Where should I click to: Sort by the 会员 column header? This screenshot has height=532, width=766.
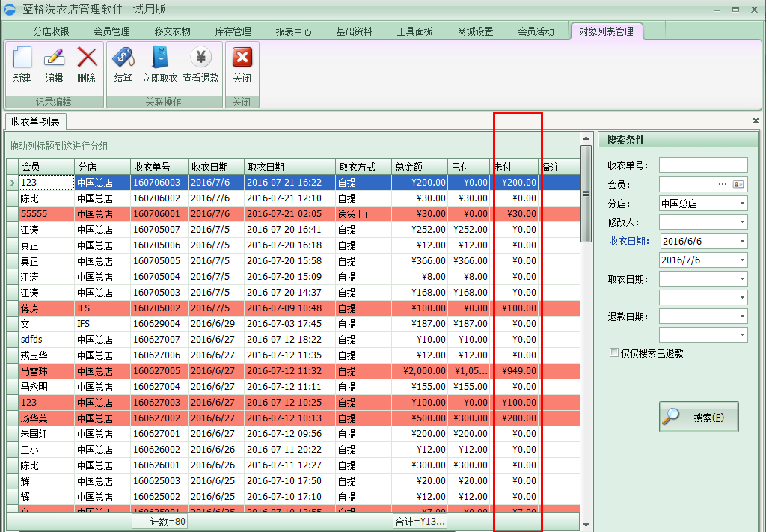(46, 167)
